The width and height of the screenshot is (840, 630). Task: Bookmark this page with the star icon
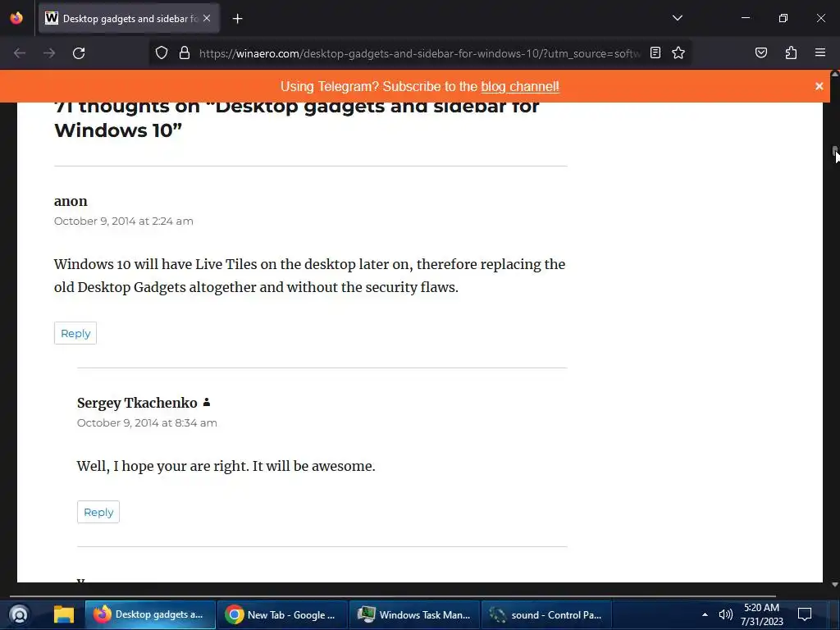tap(678, 52)
